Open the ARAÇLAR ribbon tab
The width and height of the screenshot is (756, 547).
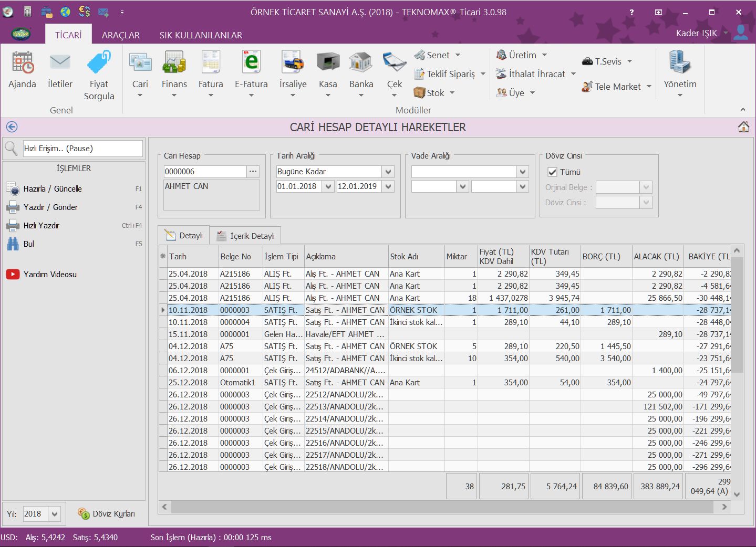[121, 35]
